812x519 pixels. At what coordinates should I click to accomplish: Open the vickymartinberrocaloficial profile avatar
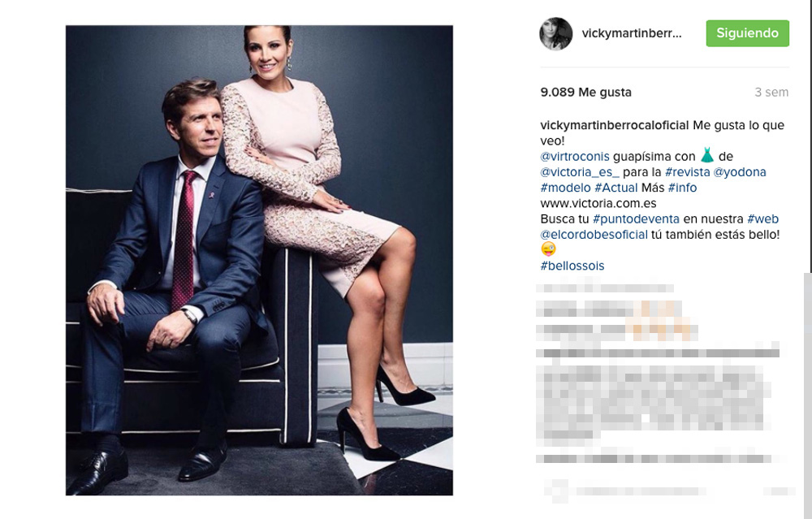pos(556,33)
